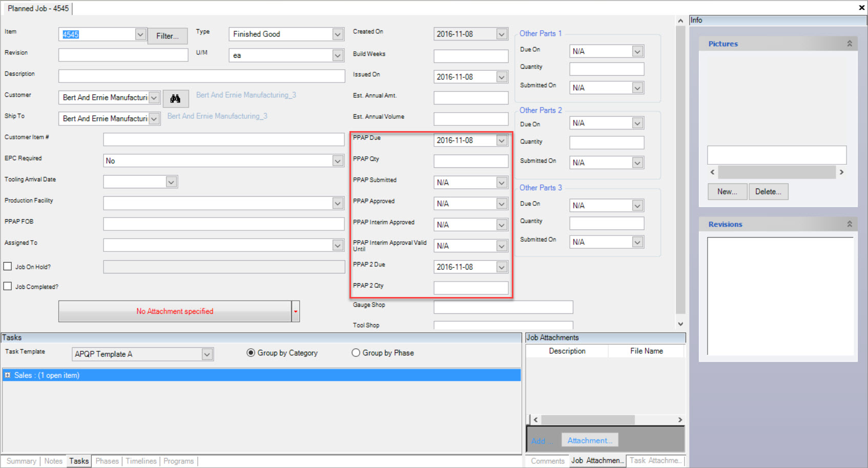Select Group by Phase radio button
The width and height of the screenshot is (868, 468).
point(356,353)
